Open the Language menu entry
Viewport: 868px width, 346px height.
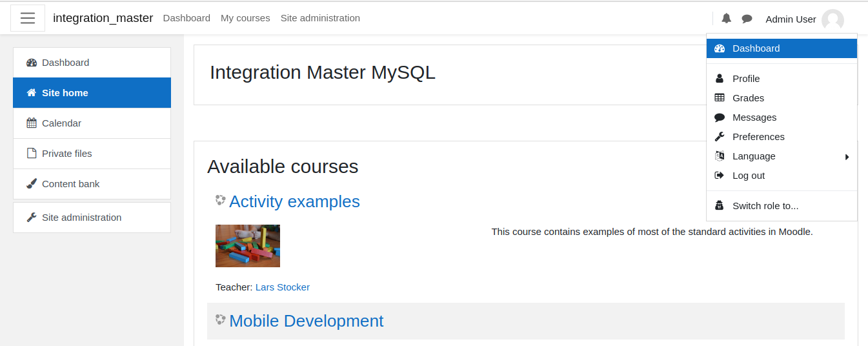pos(782,156)
